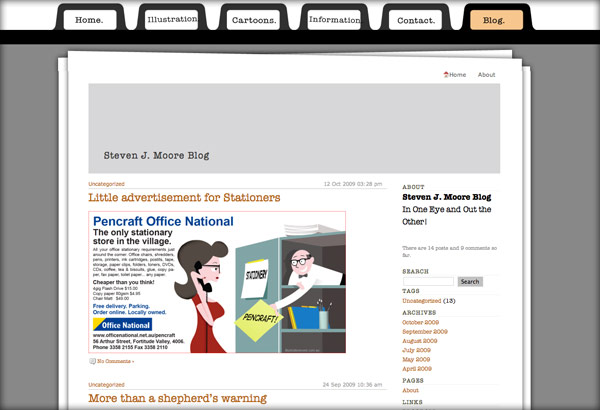Click the ARCHIVES sidebar heading

pyautogui.click(x=419, y=312)
